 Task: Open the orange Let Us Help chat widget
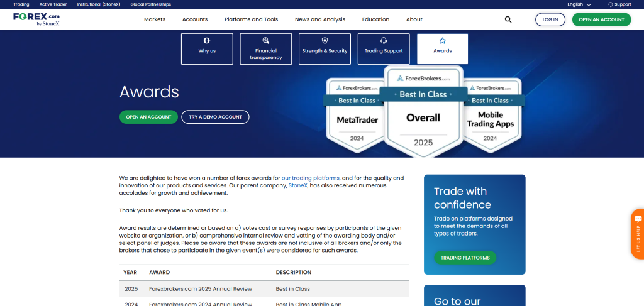pos(638,234)
